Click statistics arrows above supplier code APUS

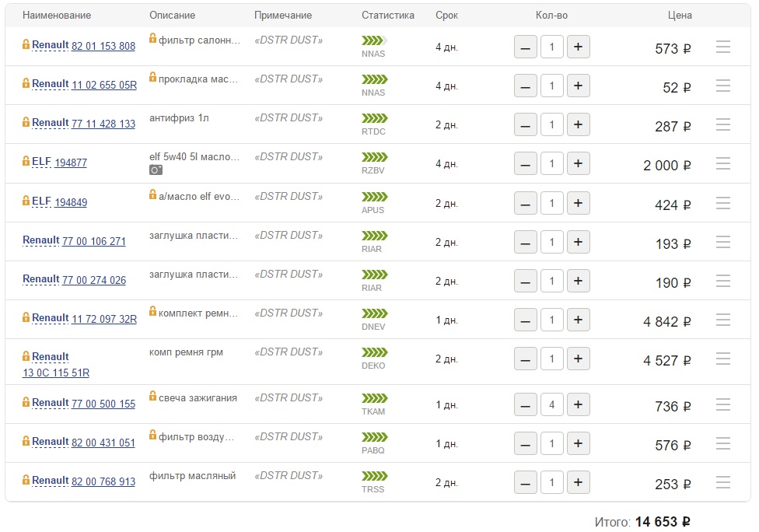(375, 197)
